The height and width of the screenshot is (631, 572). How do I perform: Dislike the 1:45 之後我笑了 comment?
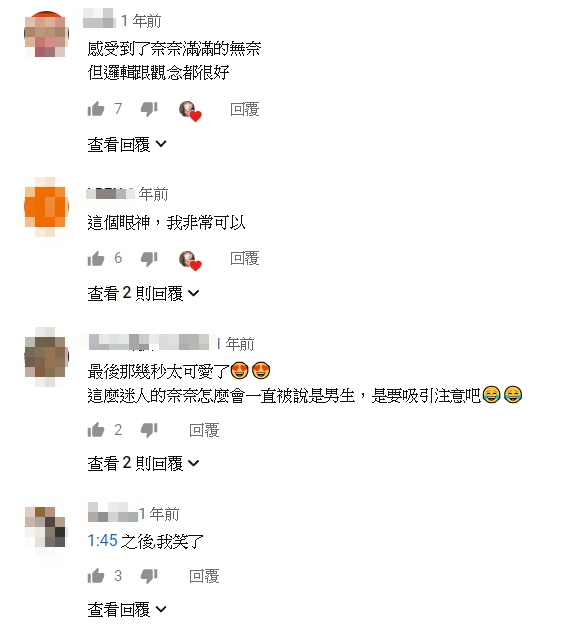[149, 576]
